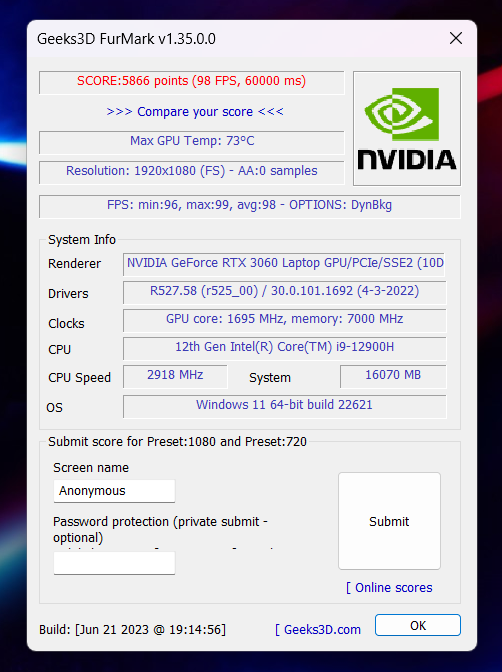Click the Renderer label
The image size is (502, 672).
click(x=75, y=264)
